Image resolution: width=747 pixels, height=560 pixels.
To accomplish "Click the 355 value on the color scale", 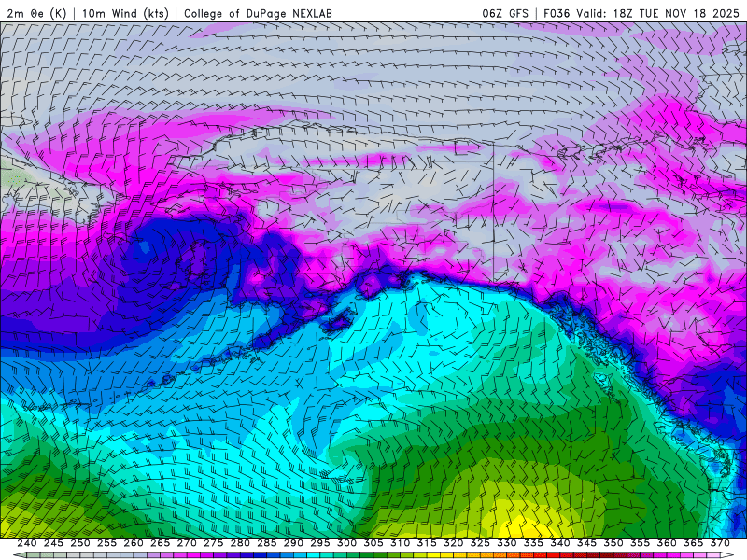I will coord(641,543).
